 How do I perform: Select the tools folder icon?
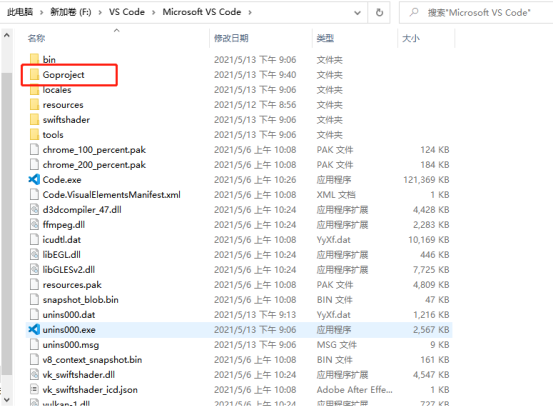click(x=34, y=135)
